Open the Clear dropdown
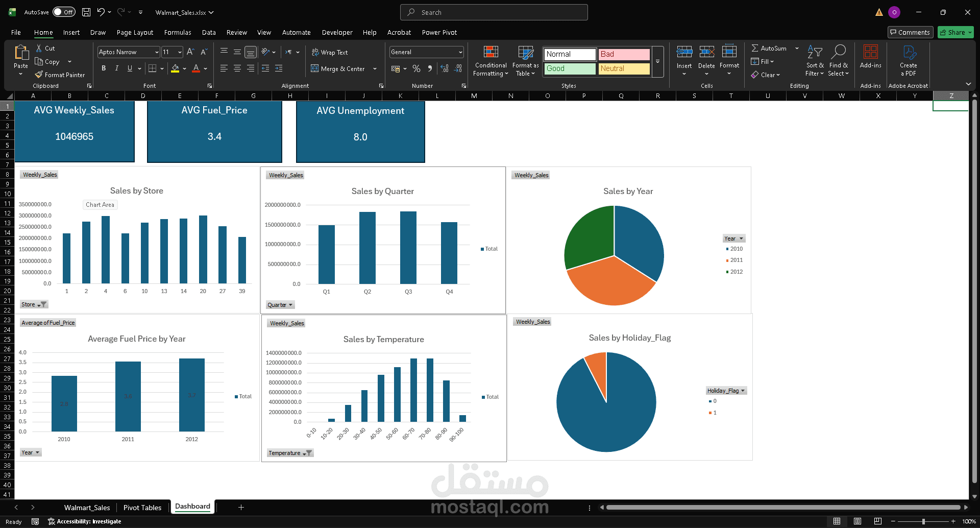 point(766,75)
